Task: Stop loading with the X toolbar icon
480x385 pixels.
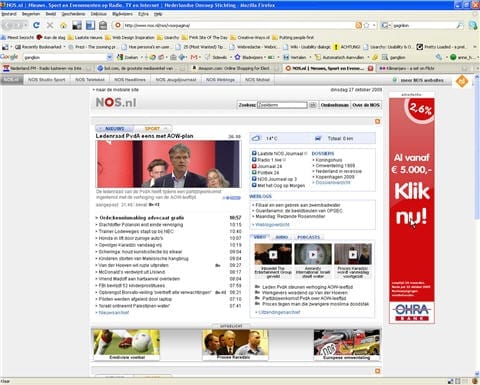Action: [50, 25]
